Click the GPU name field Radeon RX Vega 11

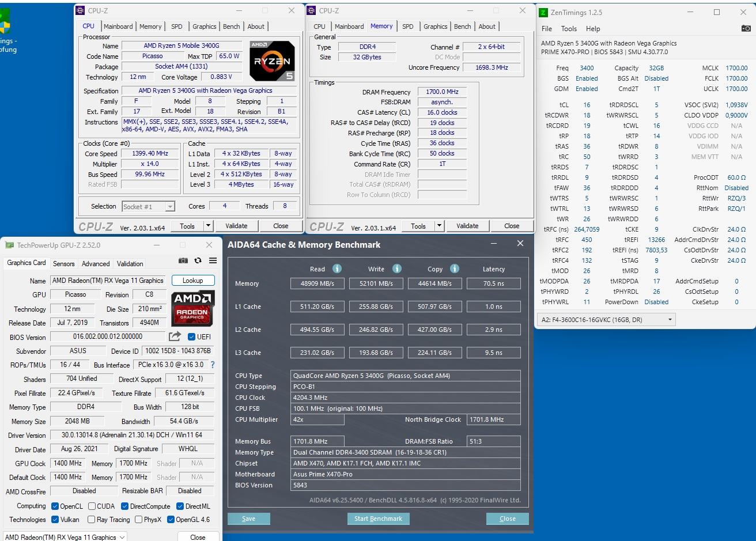coord(108,281)
